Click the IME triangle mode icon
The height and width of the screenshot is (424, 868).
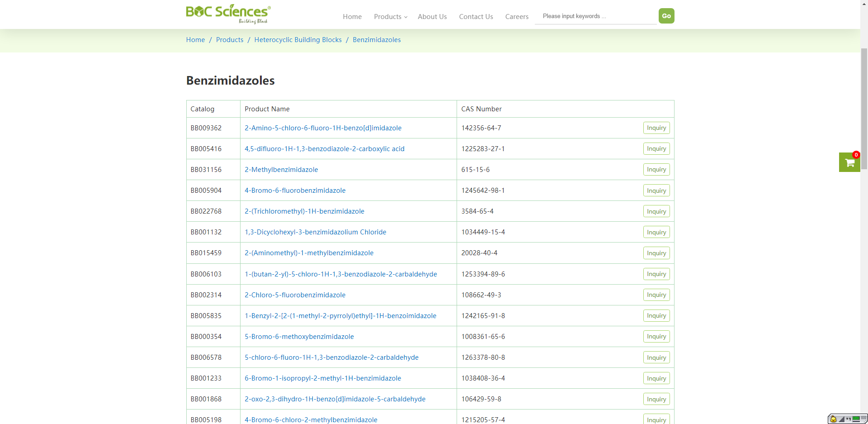click(x=842, y=419)
